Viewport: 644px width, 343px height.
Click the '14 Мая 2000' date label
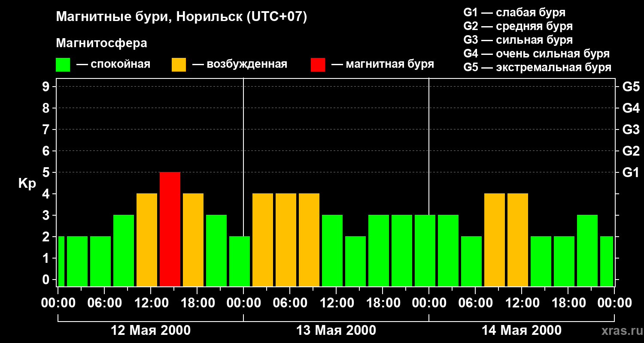click(522, 330)
